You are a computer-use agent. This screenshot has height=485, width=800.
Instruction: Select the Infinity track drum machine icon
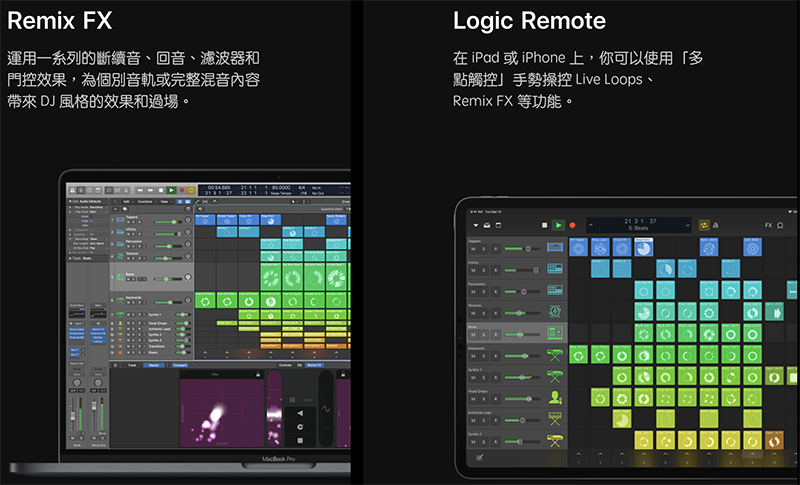[x=555, y=268]
